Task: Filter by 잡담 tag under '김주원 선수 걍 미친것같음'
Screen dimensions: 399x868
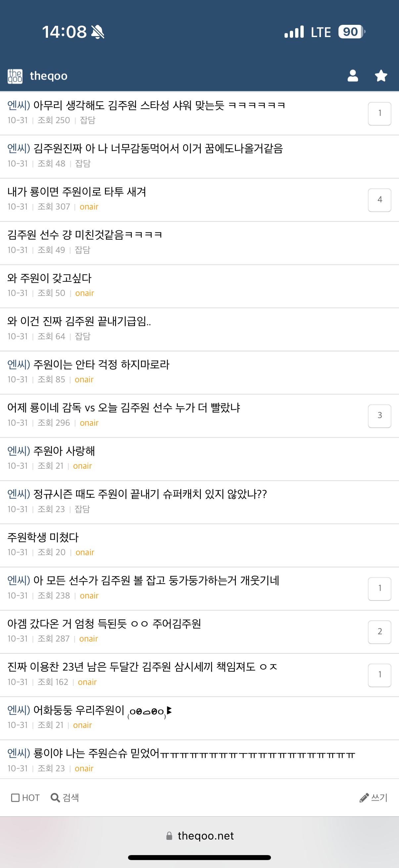Action: coord(82,250)
